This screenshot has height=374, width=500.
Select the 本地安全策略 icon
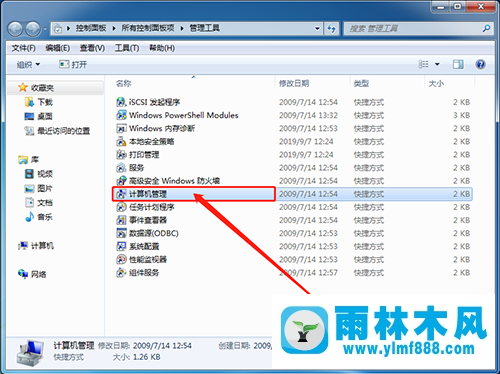tap(121, 141)
